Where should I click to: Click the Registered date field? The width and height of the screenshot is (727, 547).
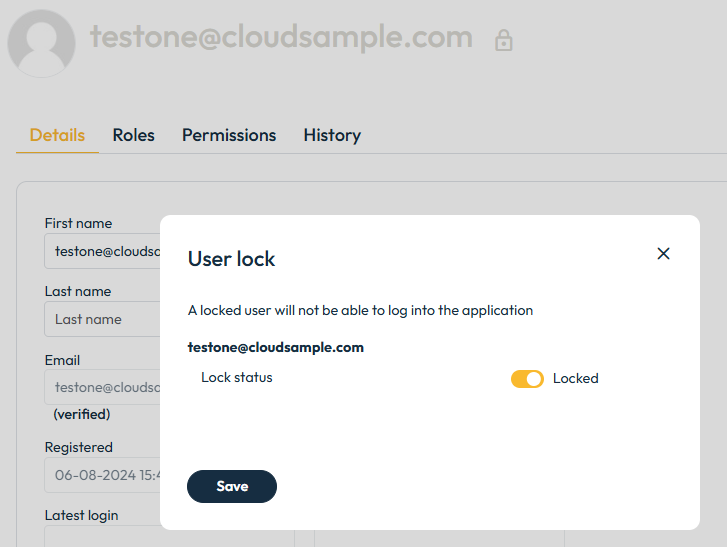click(102, 475)
